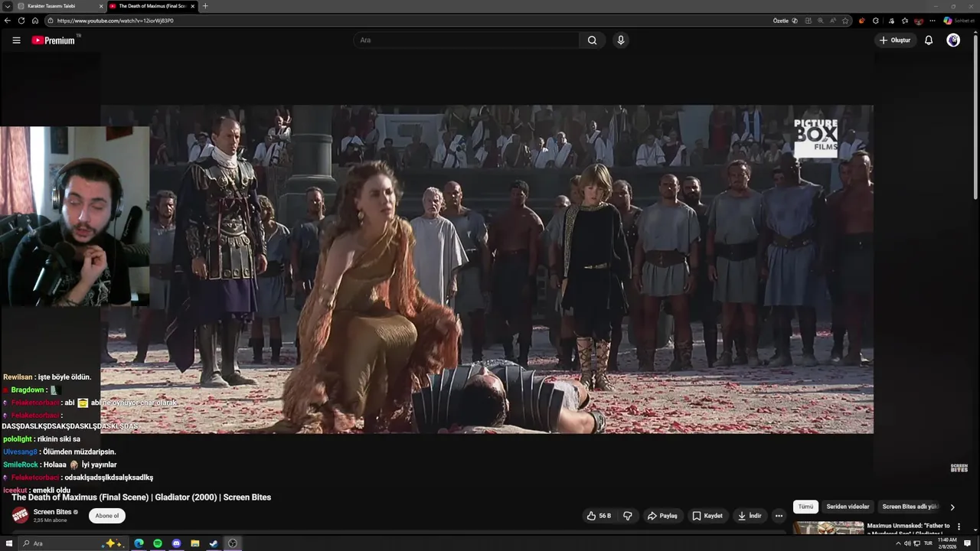Select the Tümü filter chip
This screenshot has height=551, width=980.
806,507
